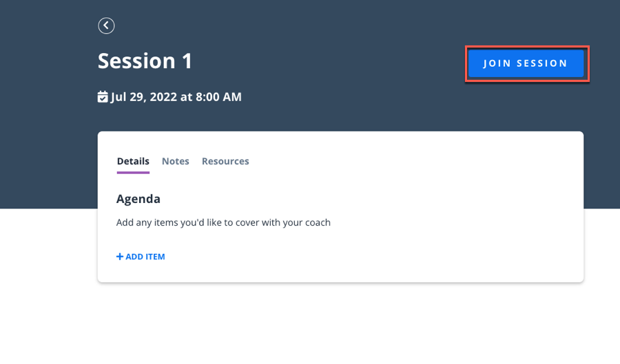
Task: Click the ADD ITEM link text
Action: coord(145,257)
